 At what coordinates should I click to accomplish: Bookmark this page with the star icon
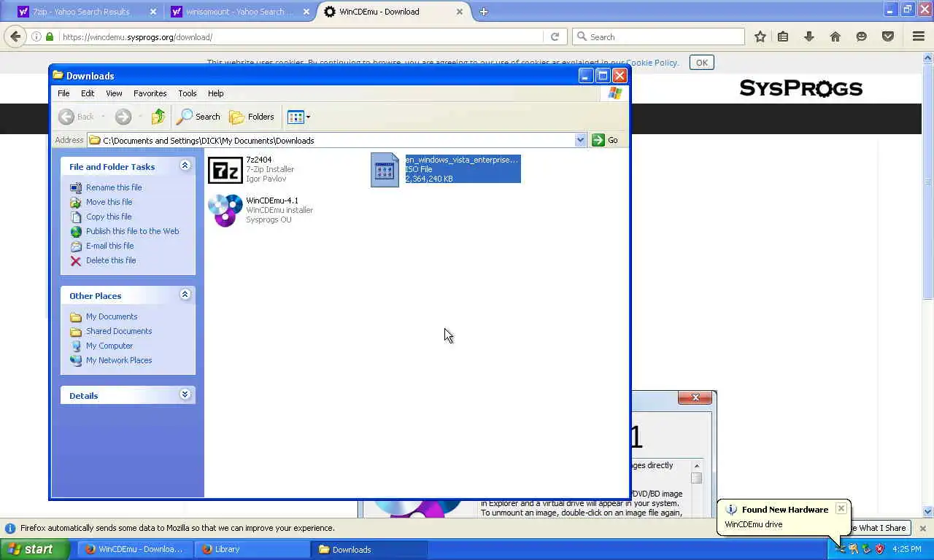760,36
